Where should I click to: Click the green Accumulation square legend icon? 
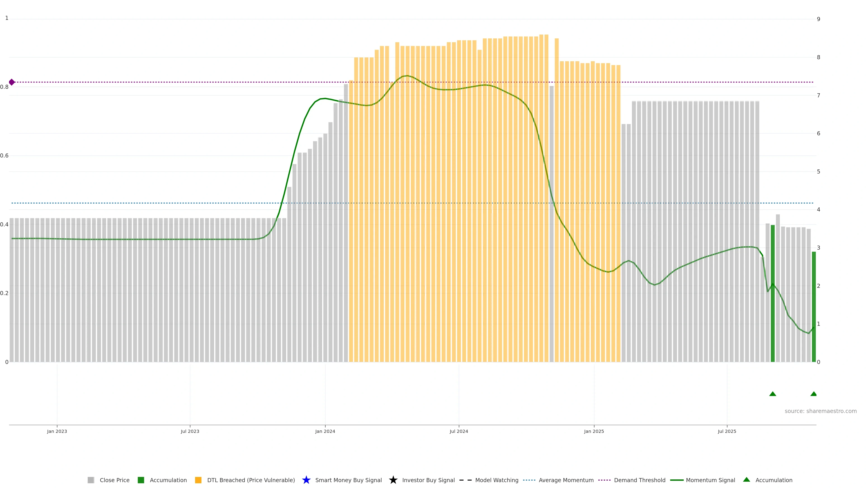[141, 480]
